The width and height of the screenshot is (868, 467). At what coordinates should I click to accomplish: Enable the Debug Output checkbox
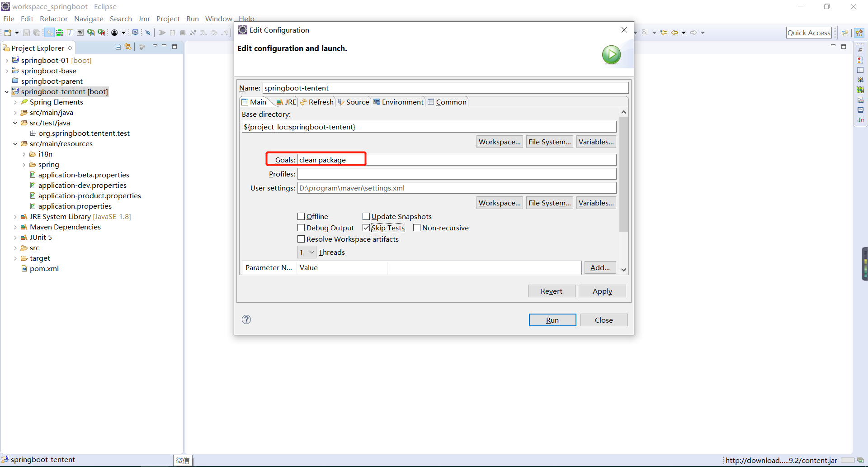coord(301,228)
